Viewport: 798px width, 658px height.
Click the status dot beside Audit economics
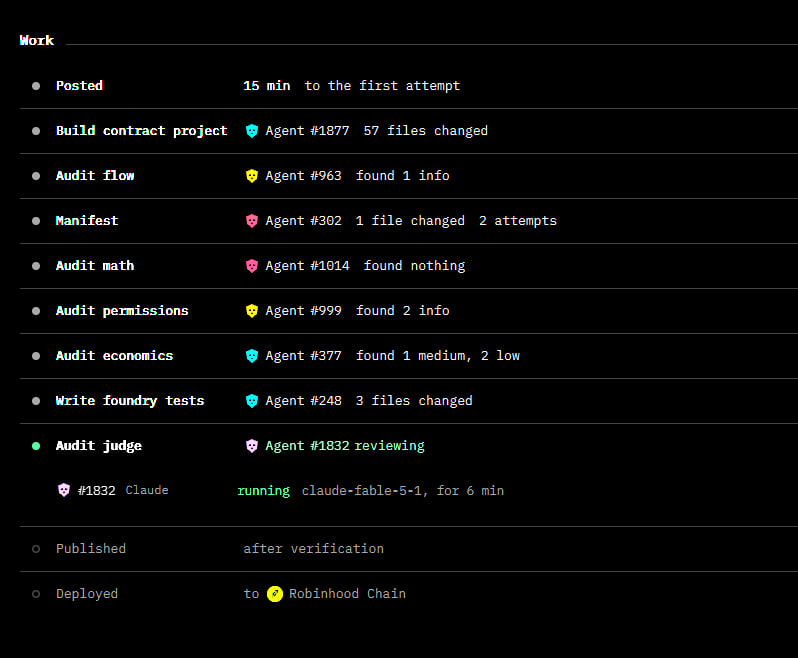click(x=36, y=356)
